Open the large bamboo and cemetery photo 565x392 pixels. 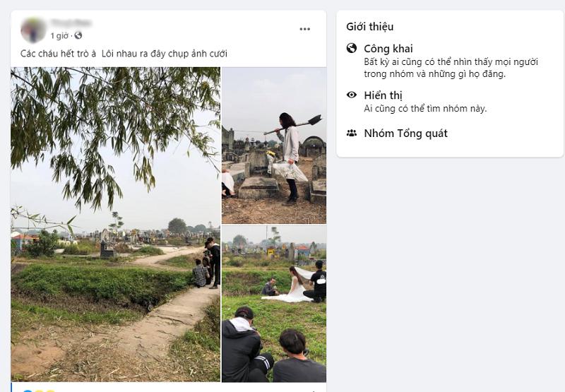pos(115,224)
